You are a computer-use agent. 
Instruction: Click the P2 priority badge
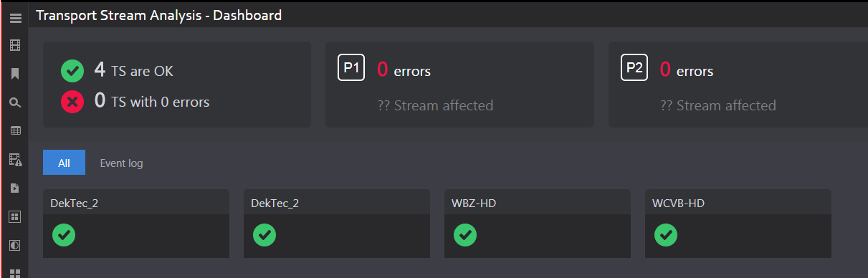634,68
